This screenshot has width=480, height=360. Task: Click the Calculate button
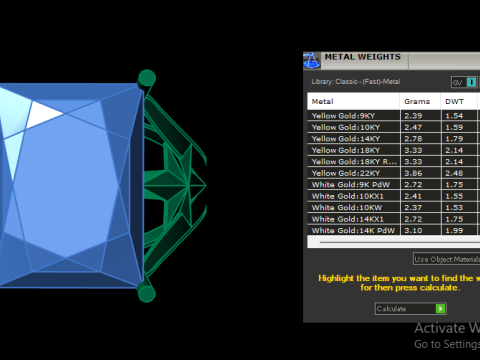[x=411, y=309]
